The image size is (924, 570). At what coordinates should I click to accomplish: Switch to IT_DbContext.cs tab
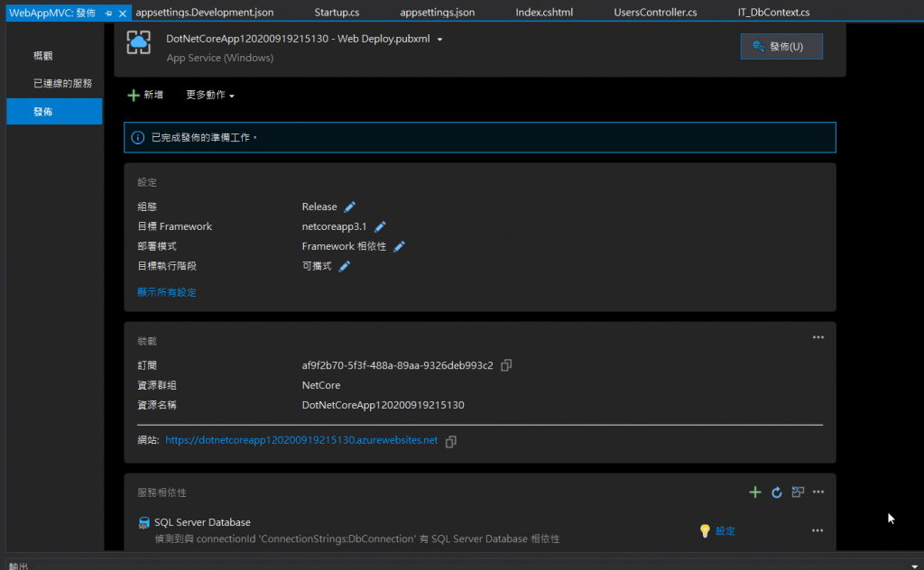773,13
